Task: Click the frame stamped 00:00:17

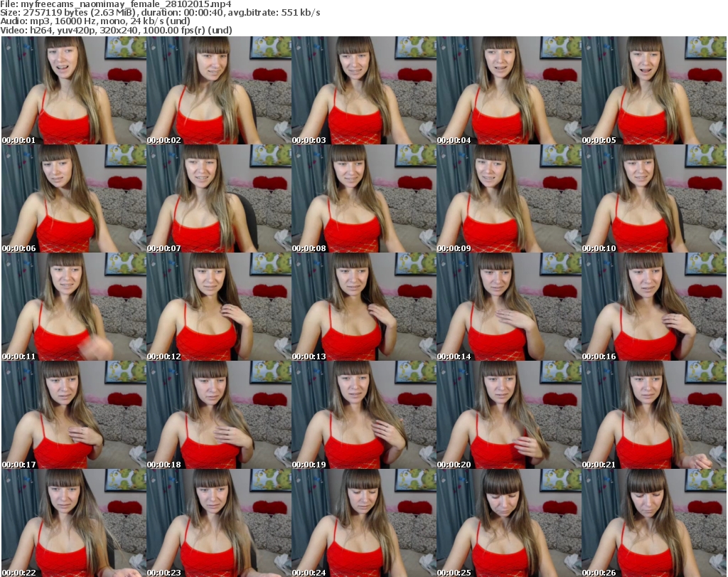Action: (74, 415)
